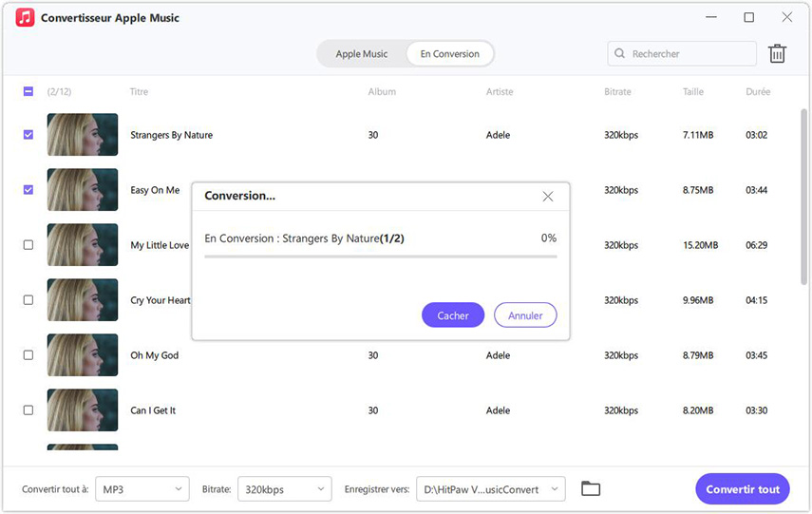
Task: Click the 06:29 duration value
Action: [756, 245]
